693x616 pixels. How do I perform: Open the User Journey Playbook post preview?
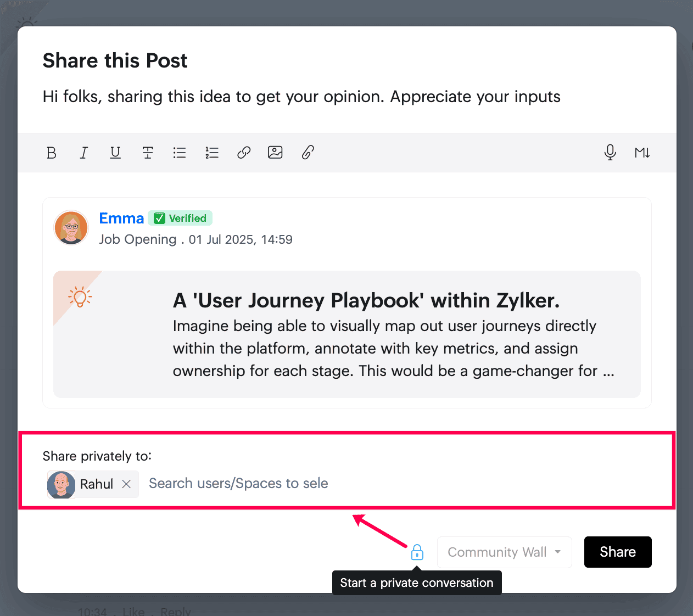coord(347,334)
